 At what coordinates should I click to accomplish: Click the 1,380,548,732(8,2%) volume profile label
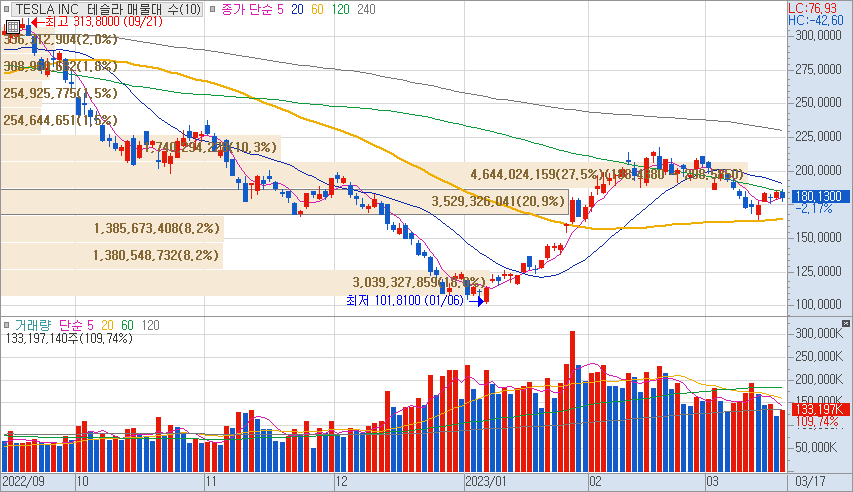tap(156, 255)
